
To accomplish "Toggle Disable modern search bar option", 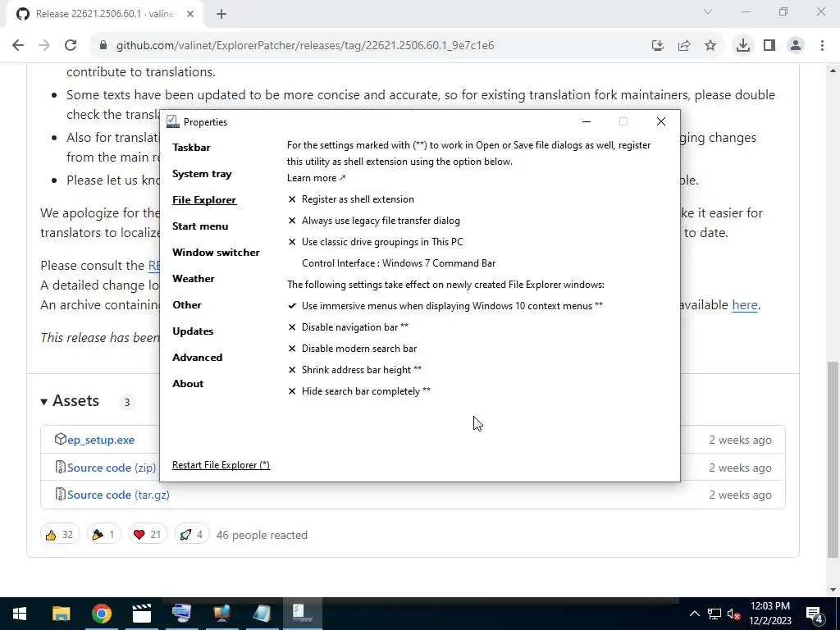I will 352,349.
